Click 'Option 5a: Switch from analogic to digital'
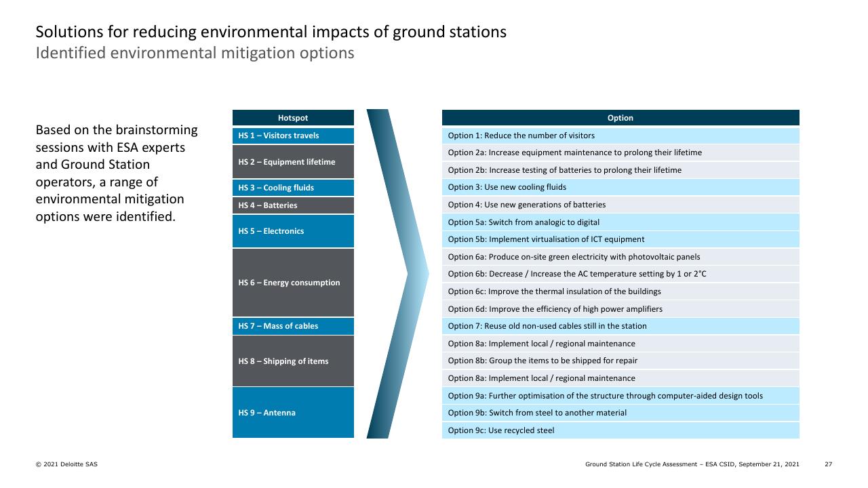The width and height of the screenshot is (868, 488). pos(620,222)
